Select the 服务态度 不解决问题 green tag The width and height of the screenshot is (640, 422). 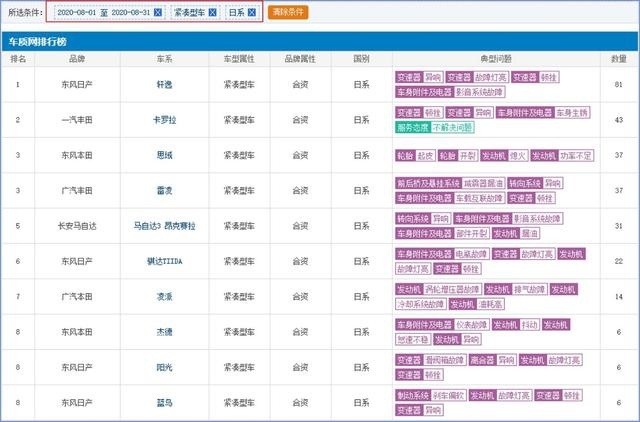[x=435, y=127]
